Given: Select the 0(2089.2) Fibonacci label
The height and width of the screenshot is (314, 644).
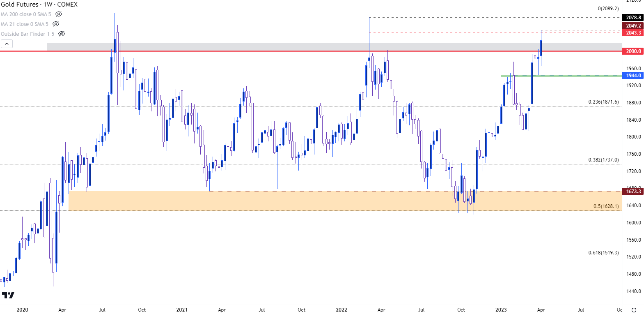Looking at the screenshot, I should coord(608,8).
